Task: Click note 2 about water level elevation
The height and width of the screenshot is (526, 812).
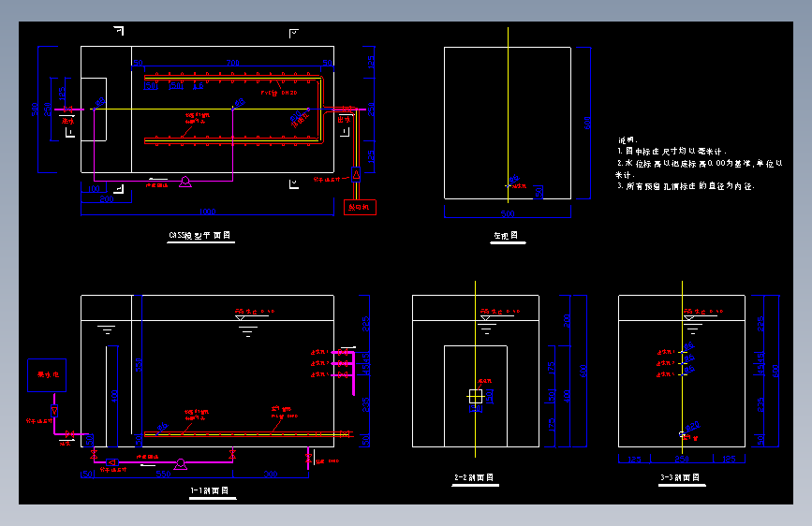Action: [699, 168]
